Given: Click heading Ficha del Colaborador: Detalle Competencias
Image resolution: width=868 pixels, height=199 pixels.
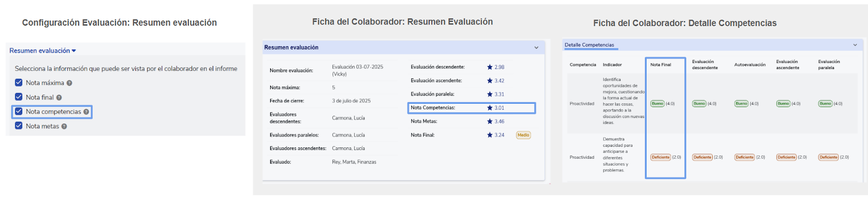Looking at the screenshot, I should [x=685, y=23].
